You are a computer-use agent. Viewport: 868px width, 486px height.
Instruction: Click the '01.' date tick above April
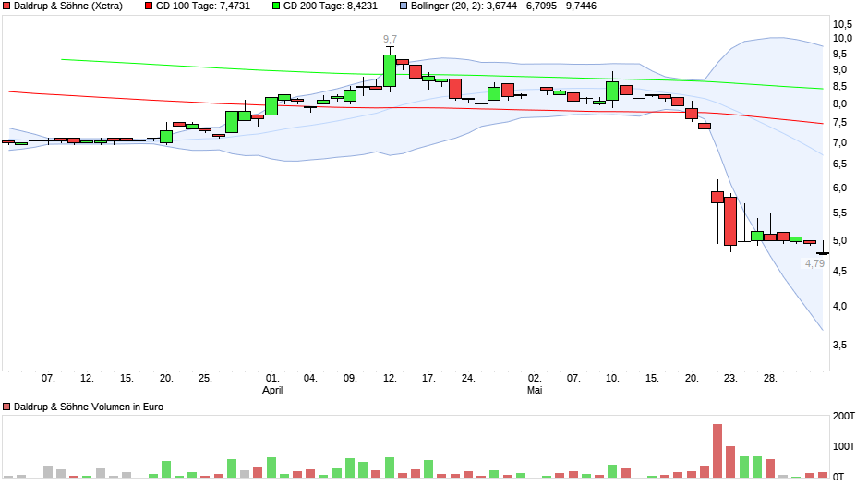coord(272,379)
